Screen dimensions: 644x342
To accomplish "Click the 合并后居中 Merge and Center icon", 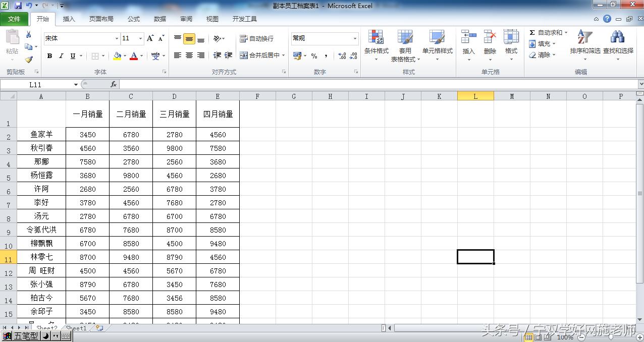I will (258, 55).
